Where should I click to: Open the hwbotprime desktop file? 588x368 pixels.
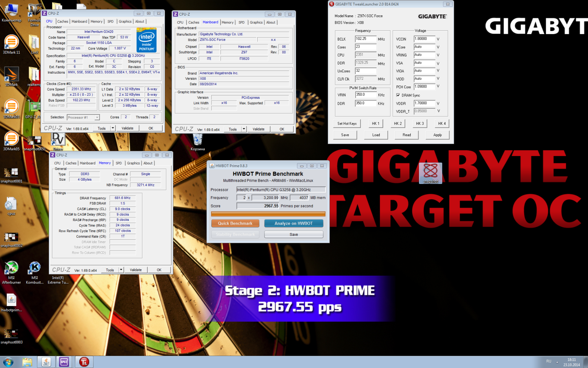[12, 303]
